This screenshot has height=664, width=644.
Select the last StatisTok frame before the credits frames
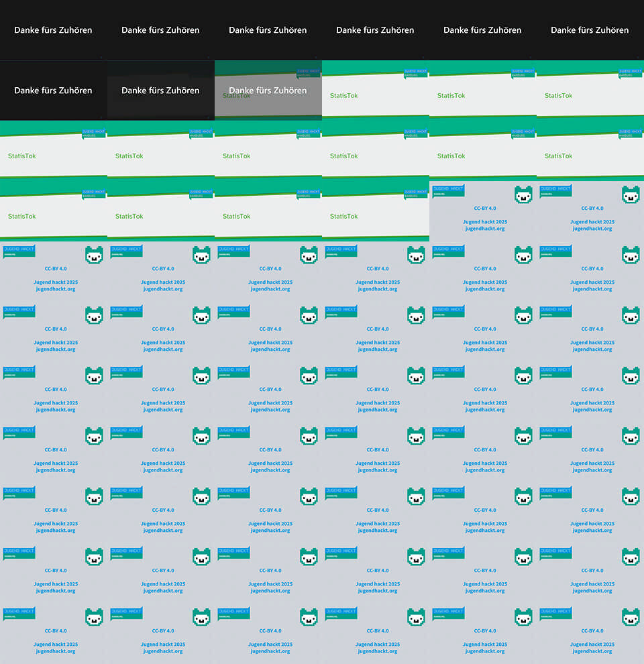click(375, 211)
